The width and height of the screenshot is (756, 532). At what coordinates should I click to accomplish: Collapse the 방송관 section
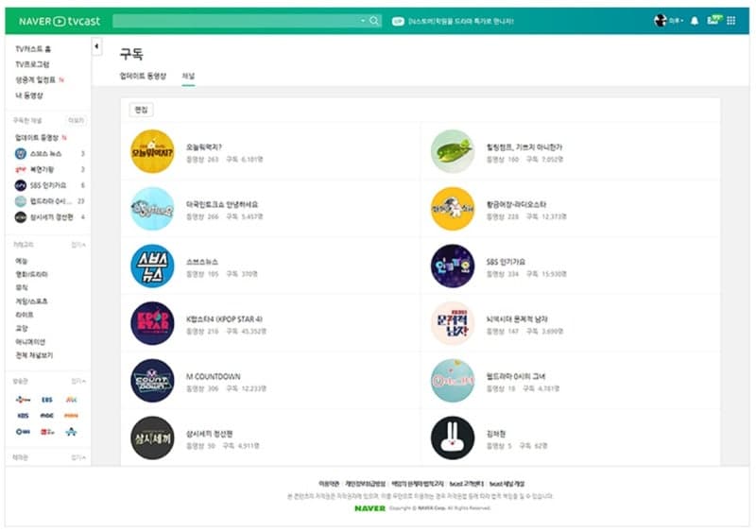(x=78, y=382)
